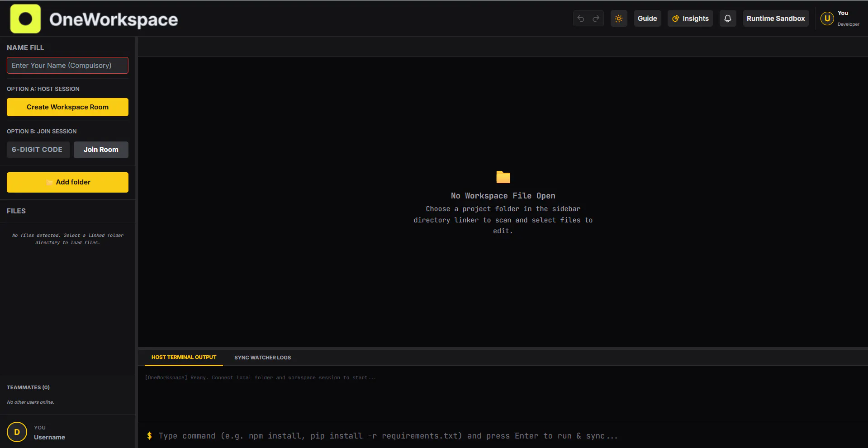Screen dimensions: 868x448
Task: Click the D avatar in sidebar footer
Action: pyautogui.click(x=17, y=432)
